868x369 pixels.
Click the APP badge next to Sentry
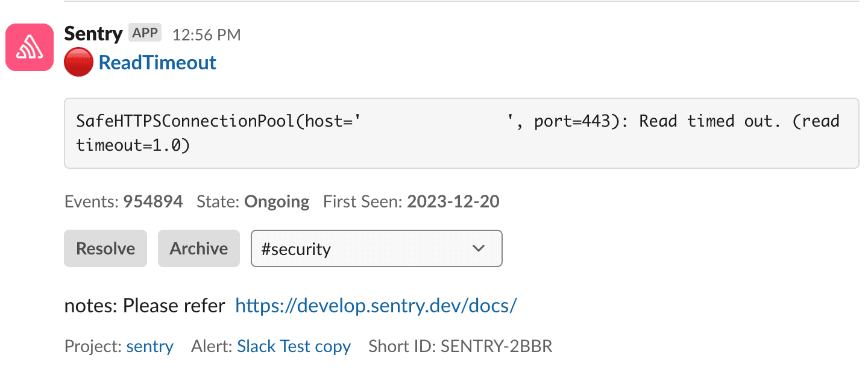click(145, 33)
